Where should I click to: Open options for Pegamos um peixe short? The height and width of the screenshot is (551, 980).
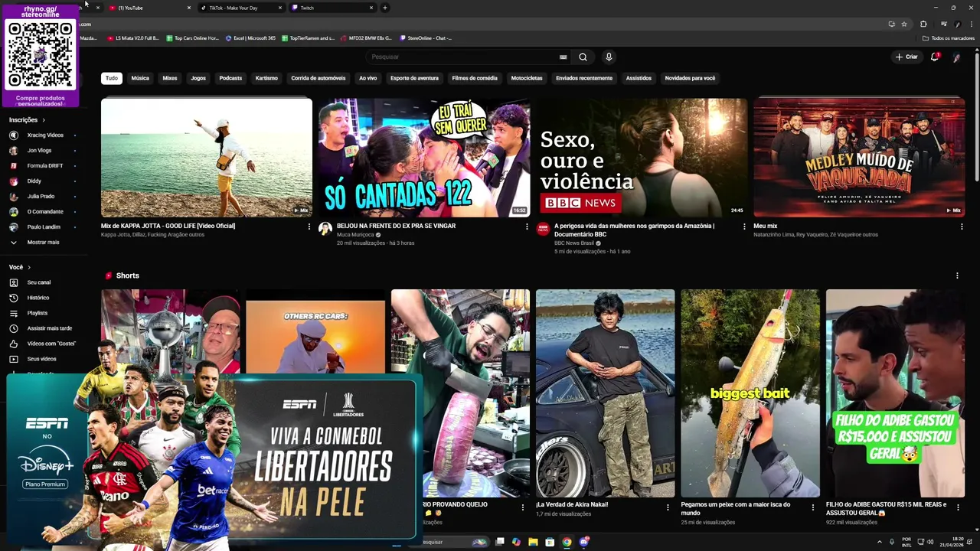tap(813, 507)
